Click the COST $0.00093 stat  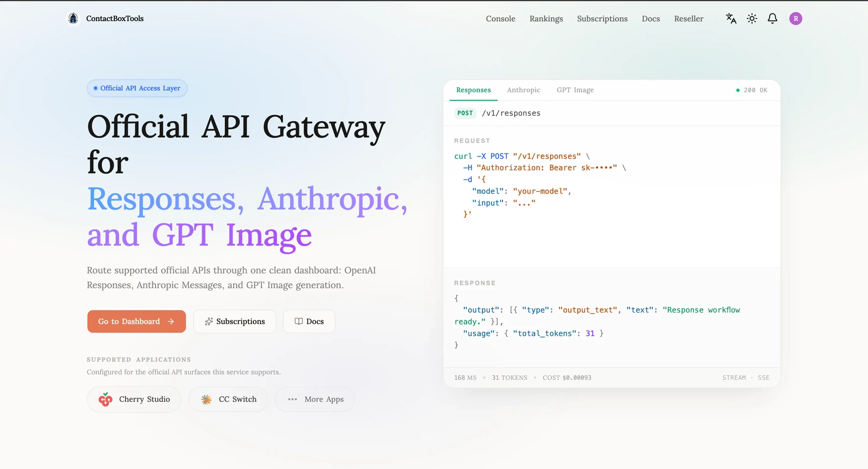(x=567, y=378)
